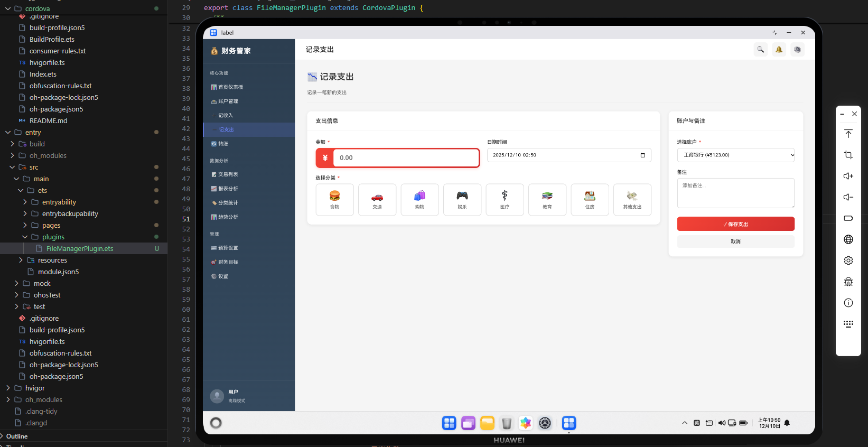
Task: Expand the build folder in tree
Action: [12, 144]
